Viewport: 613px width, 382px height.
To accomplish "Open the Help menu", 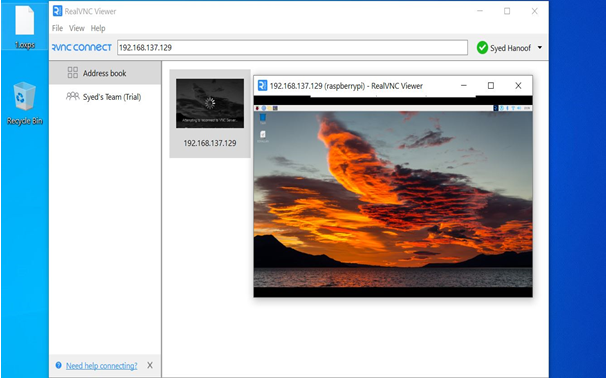I will point(98,28).
